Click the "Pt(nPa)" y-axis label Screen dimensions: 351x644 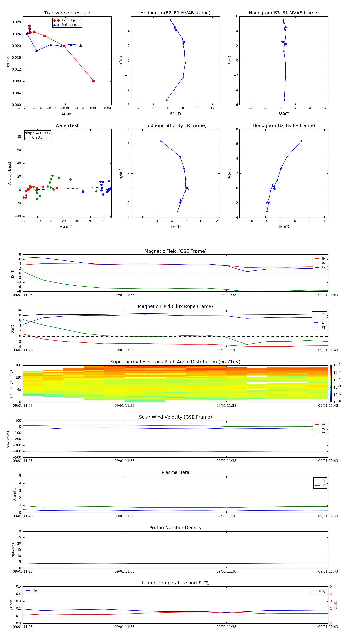point(8,61)
